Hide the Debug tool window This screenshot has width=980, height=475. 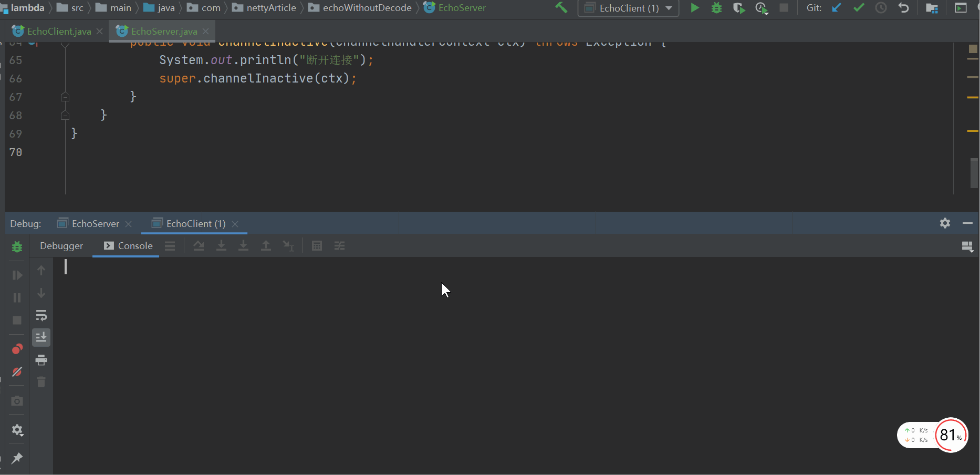[967, 223]
